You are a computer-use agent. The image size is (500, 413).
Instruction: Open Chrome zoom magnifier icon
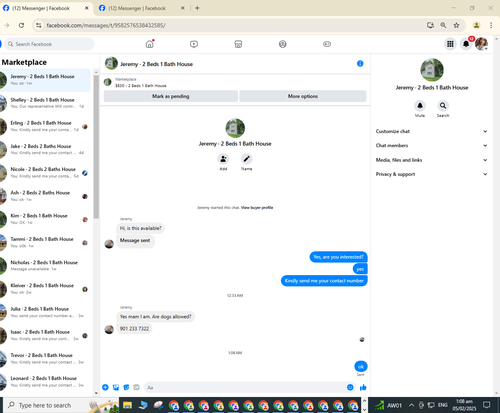(443, 25)
